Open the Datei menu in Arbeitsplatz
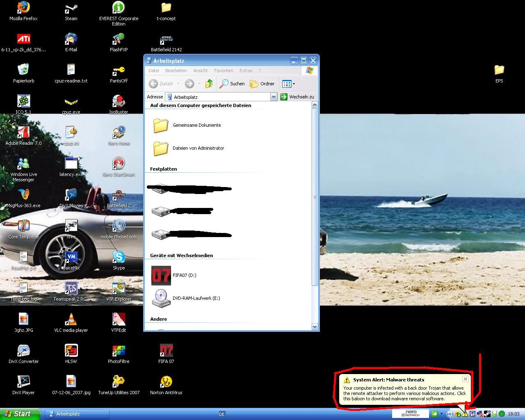Image resolution: width=525 pixels, height=420 pixels. point(154,71)
